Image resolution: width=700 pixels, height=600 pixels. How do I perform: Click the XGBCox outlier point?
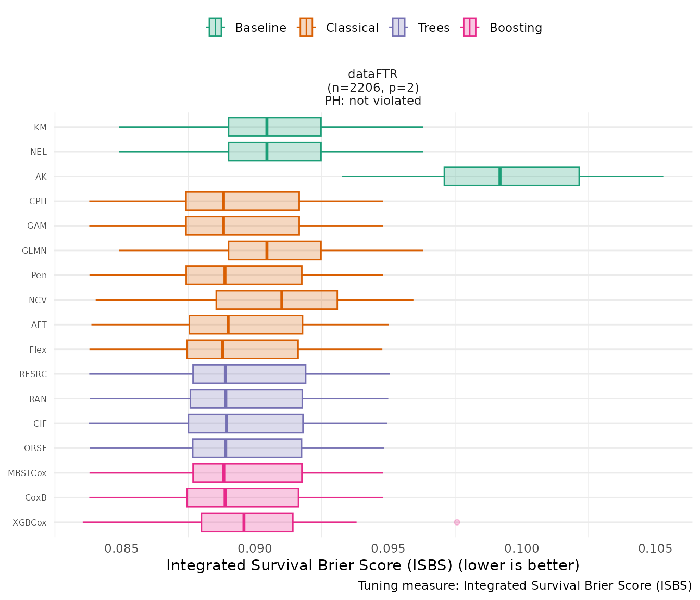pos(457,522)
